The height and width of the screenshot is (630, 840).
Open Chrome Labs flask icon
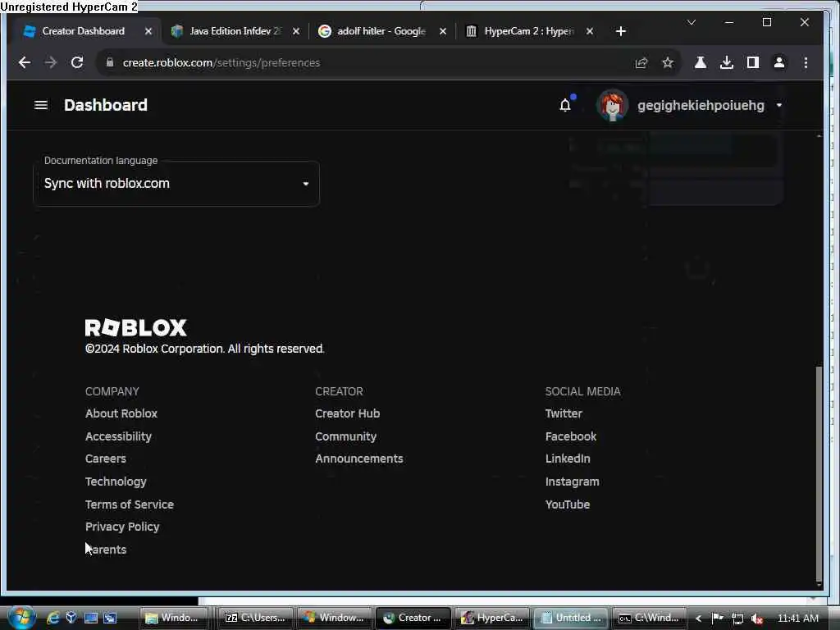(x=701, y=62)
